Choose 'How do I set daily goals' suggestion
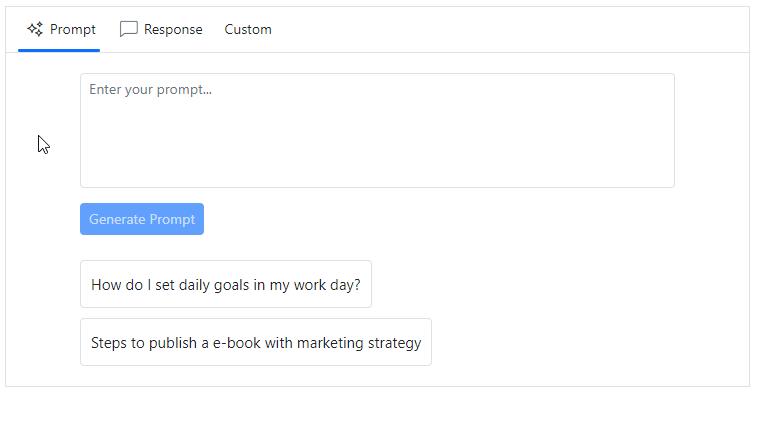 (225, 284)
